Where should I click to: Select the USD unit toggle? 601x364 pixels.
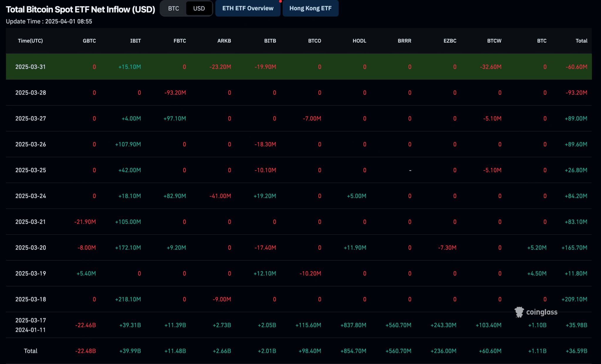point(199,9)
